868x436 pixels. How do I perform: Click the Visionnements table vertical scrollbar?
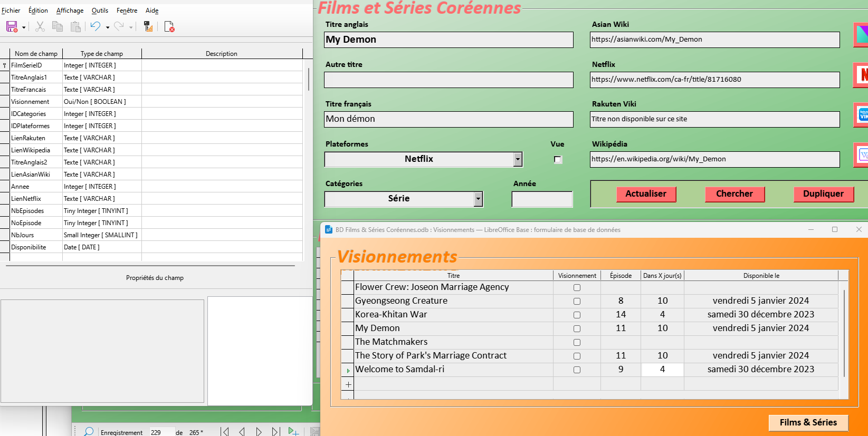pyautogui.click(x=844, y=333)
